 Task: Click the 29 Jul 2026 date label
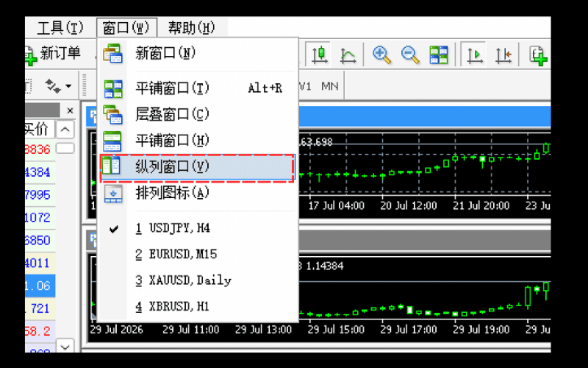point(116,330)
